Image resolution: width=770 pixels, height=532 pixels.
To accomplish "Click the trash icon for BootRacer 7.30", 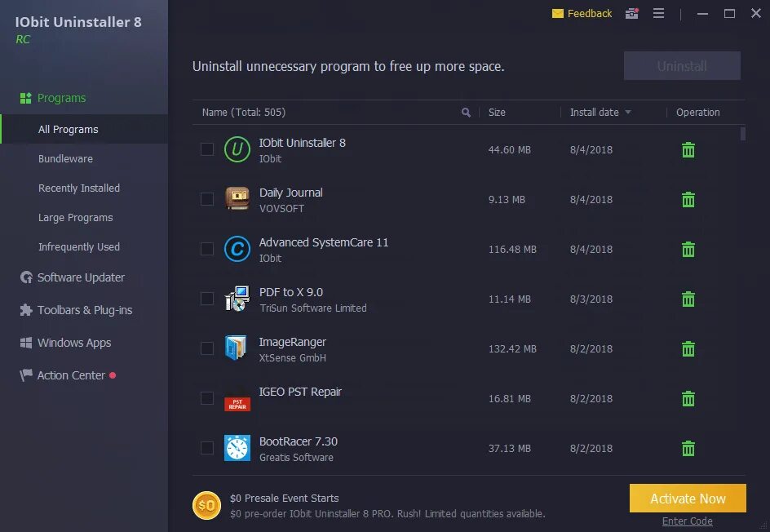I will [688, 448].
